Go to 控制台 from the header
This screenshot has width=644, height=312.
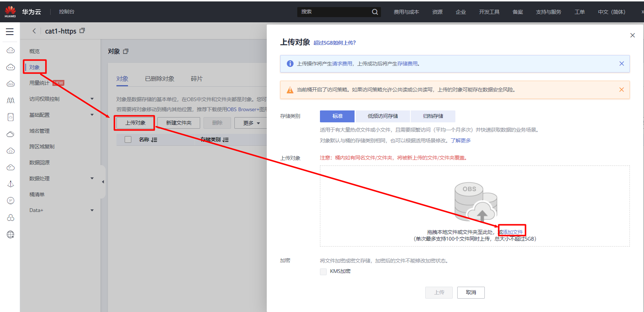pyautogui.click(x=67, y=12)
